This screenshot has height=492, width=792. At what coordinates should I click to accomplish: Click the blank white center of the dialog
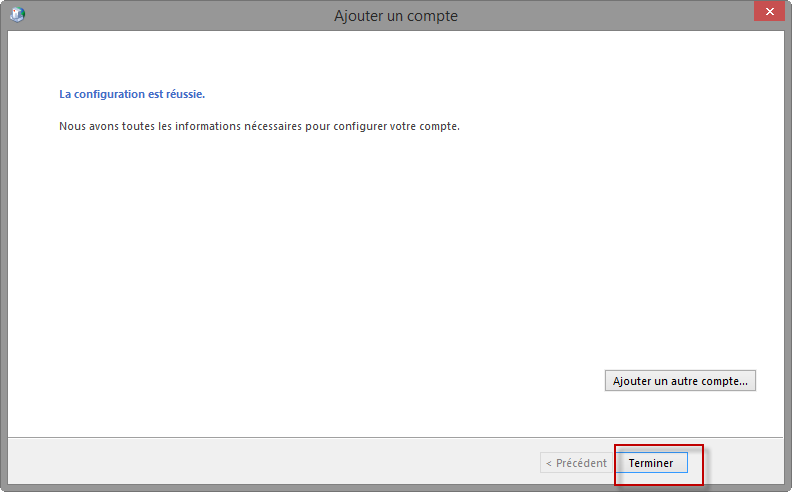tap(395, 260)
